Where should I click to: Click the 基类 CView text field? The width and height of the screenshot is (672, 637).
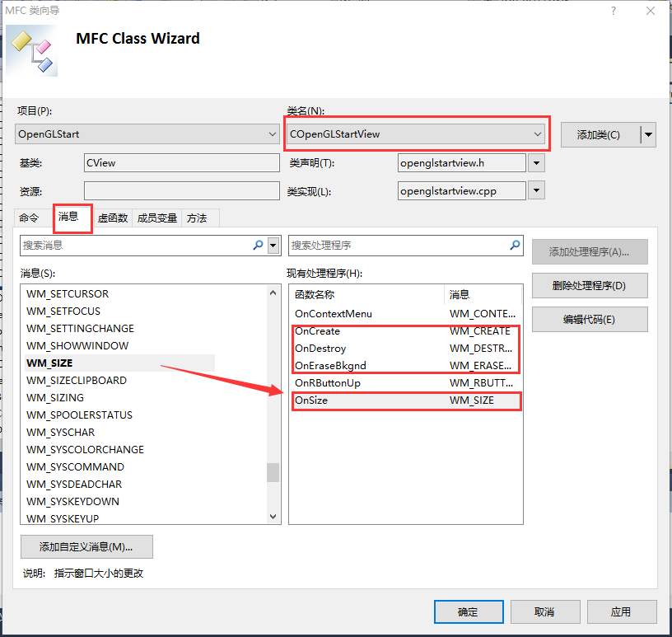182,163
